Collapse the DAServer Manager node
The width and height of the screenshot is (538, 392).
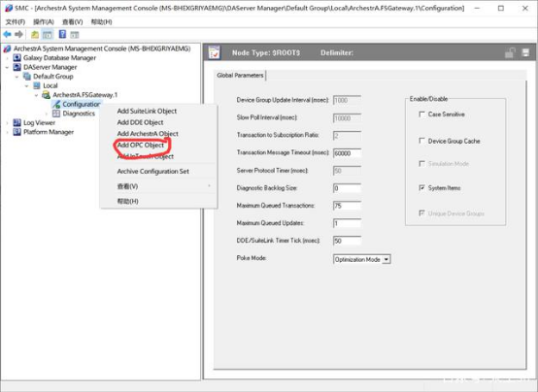(x=7, y=67)
